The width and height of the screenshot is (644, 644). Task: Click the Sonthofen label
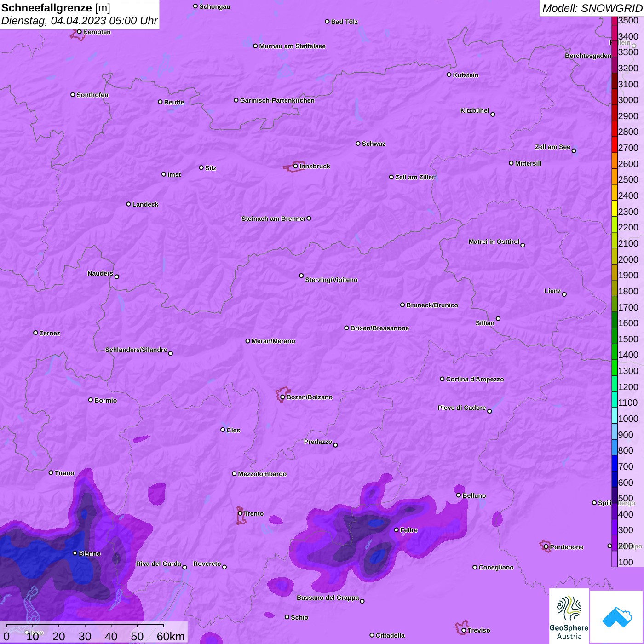[92, 95]
